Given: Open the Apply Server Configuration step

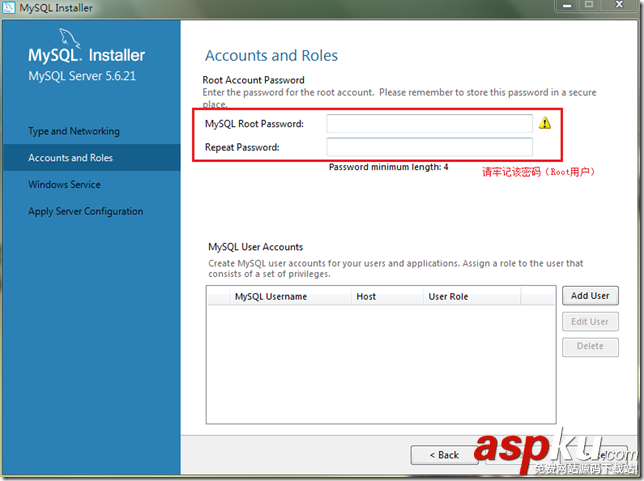Looking at the screenshot, I should [86, 211].
